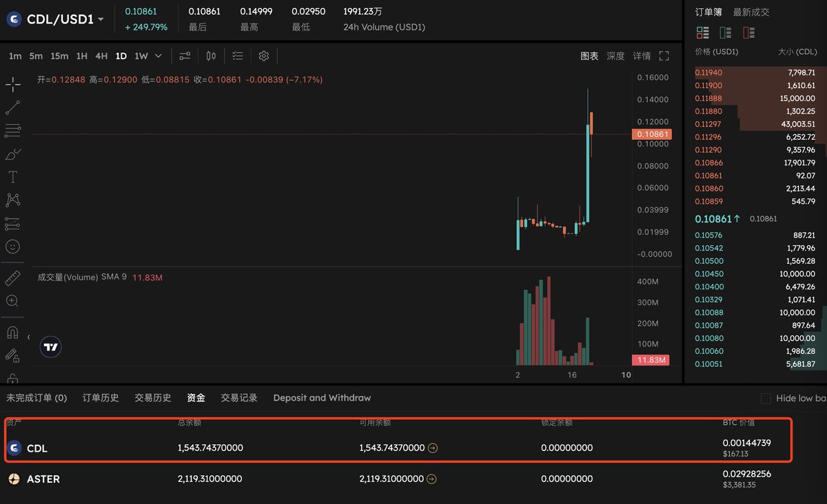Set the interval to 1H
The height and width of the screenshot is (504, 827).
[82, 56]
